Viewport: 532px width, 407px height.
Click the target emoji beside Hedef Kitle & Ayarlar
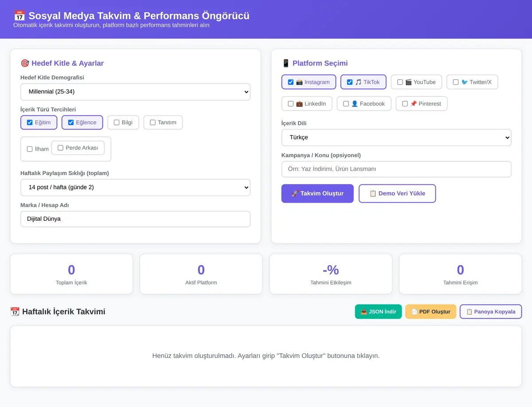[x=25, y=63]
